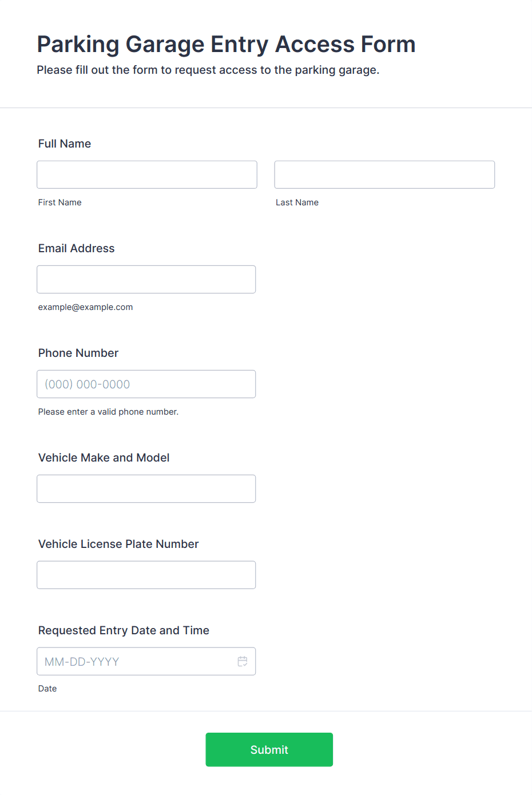The image size is (532, 795).
Task: Click the Vehicle Make and Model label
Action: 104,458
